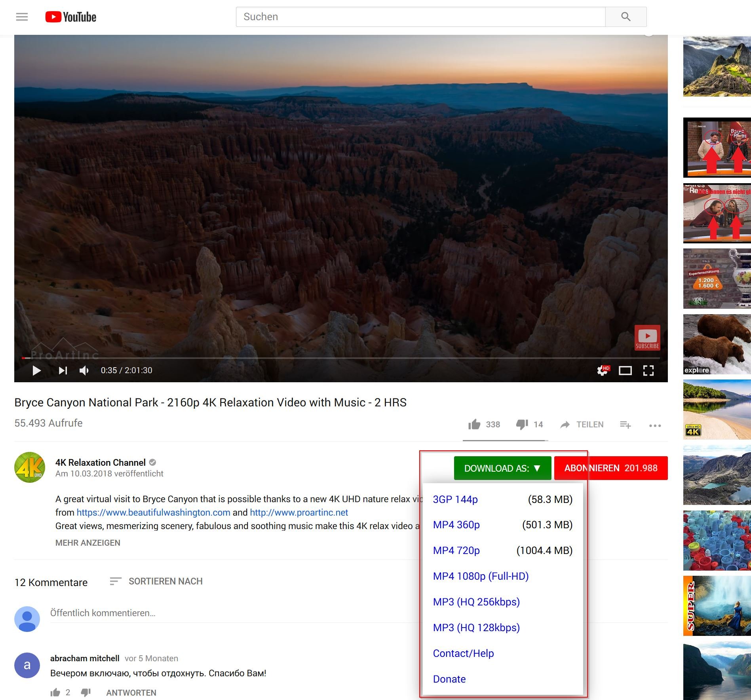This screenshot has width=751, height=700.
Task: Click the YouTube logo home icon
Action: click(x=70, y=17)
